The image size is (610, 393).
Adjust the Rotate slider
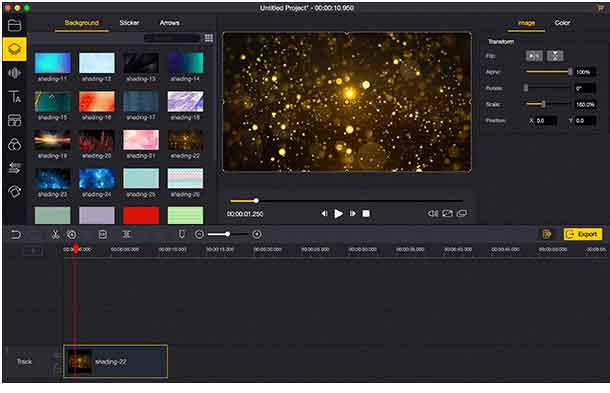pos(548,88)
